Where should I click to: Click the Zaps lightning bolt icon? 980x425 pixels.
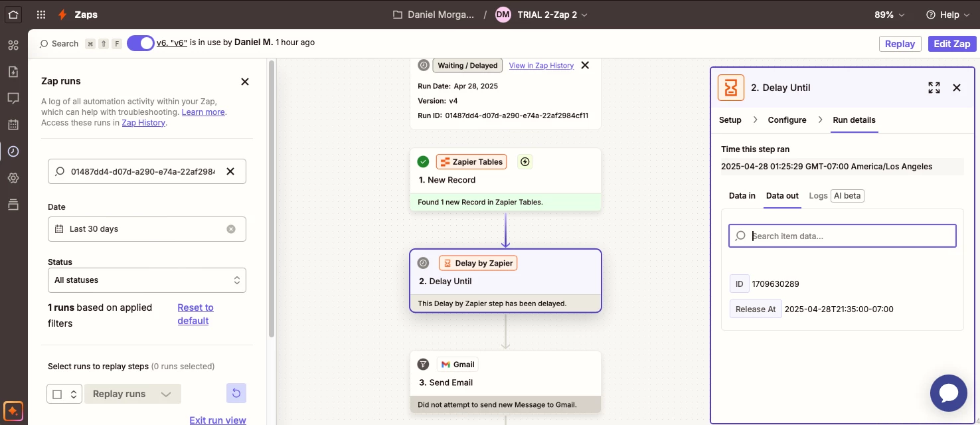coord(62,15)
